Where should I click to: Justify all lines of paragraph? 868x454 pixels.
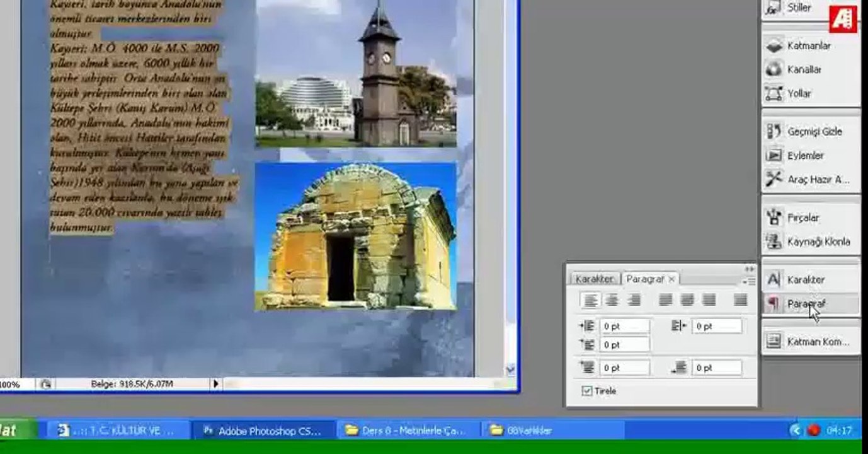click(741, 301)
